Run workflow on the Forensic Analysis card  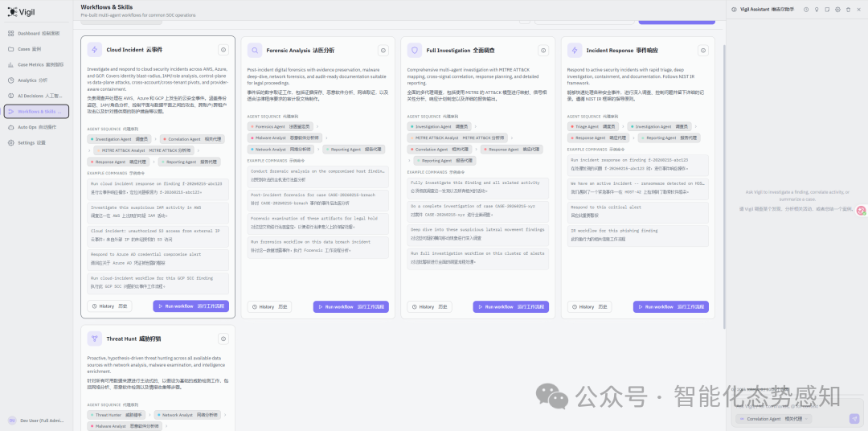(351, 307)
